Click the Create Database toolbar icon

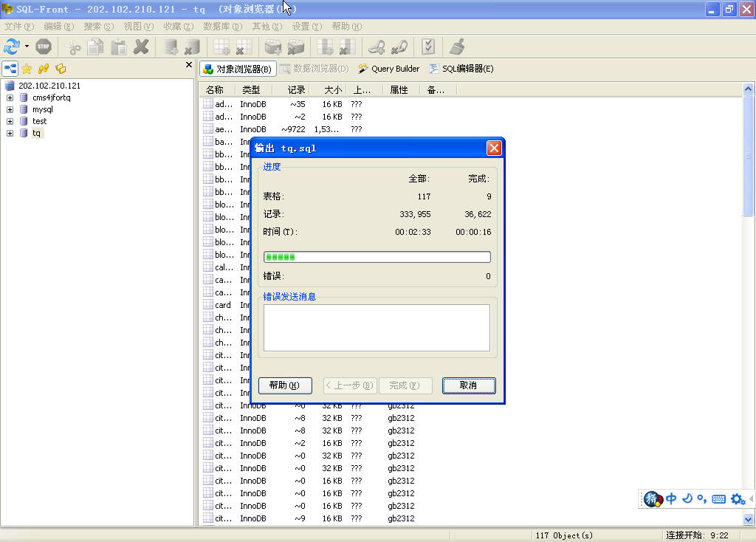pos(171,47)
